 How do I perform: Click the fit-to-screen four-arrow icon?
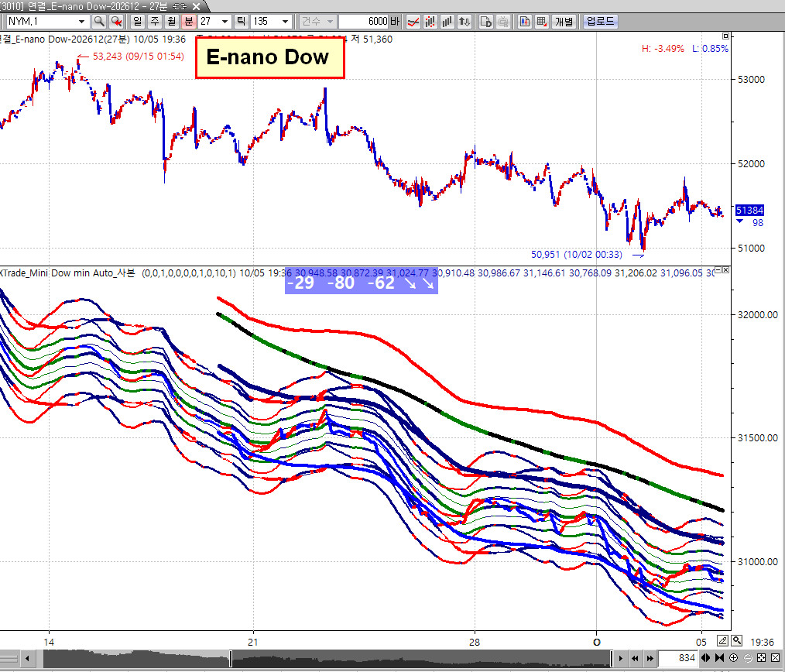click(x=762, y=658)
